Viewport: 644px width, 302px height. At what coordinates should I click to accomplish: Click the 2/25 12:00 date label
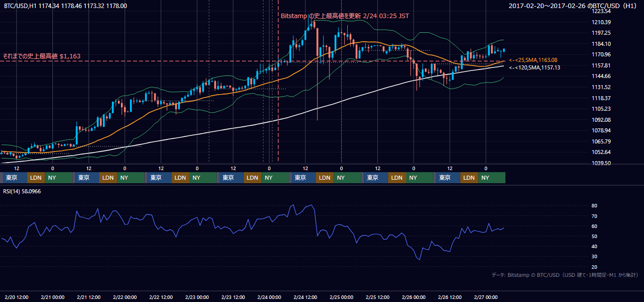377,297
